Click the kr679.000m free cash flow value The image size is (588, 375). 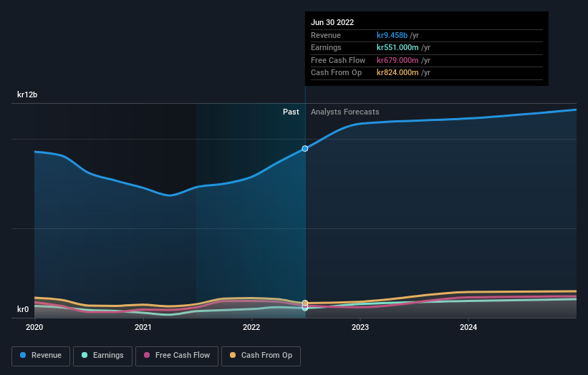[397, 60]
